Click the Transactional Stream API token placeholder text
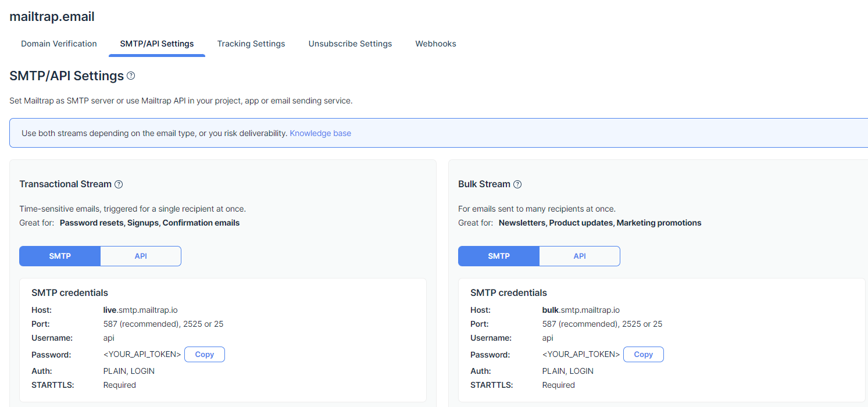Image resolution: width=868 pixels, height=407 pixels. pos(142,355)
